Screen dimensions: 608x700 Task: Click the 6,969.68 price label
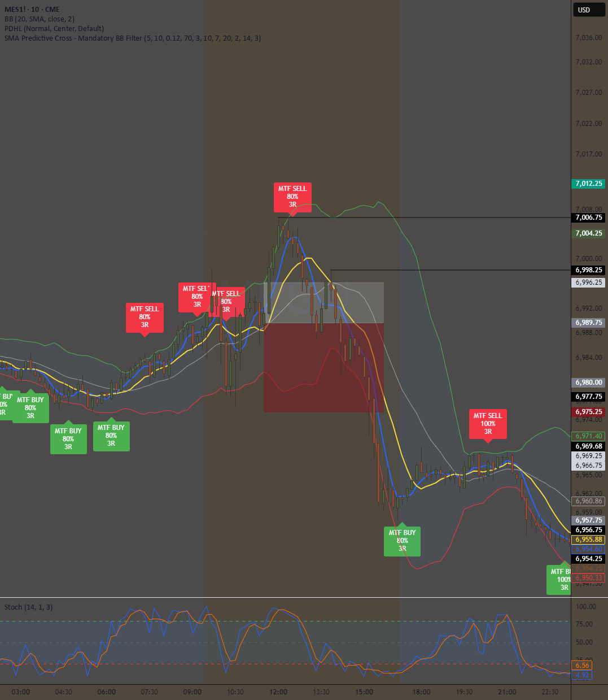pyautogui.click(x=589, y=446)
